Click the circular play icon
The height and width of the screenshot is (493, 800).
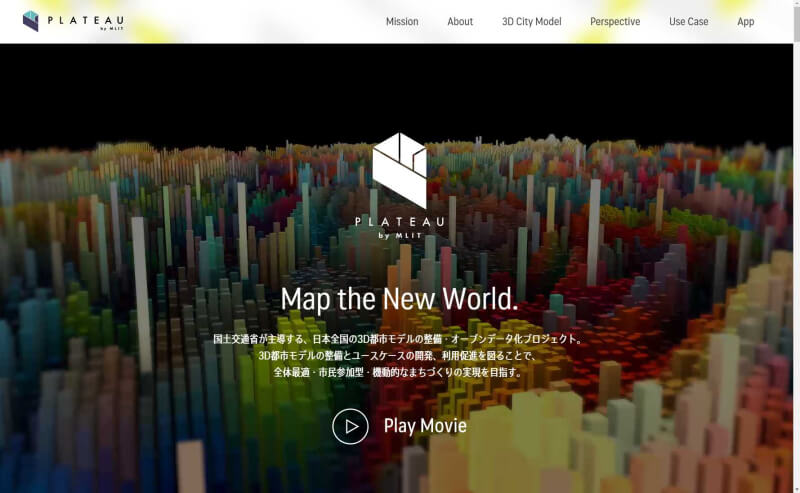click(x=350, y=426)
